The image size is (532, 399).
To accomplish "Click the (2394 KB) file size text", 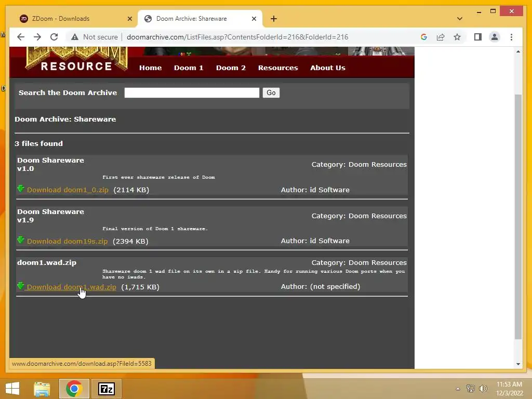I will point(130,241).
